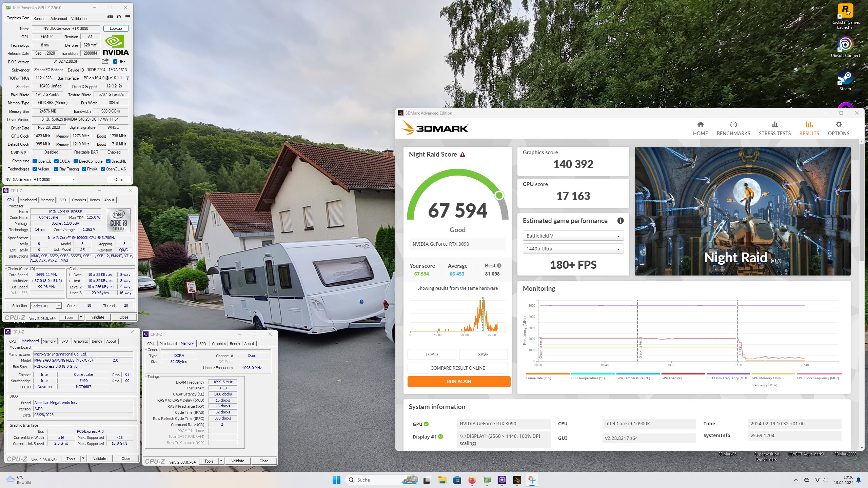
Task: Take a GPU-Z screenshot with camera icon
Action: (x=110, y=17)
